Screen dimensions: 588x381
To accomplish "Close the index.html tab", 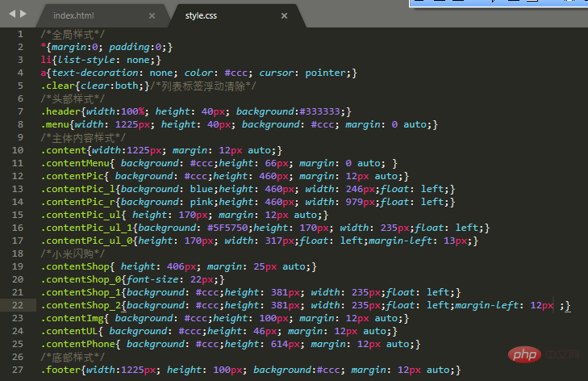I will pos(152,16).
